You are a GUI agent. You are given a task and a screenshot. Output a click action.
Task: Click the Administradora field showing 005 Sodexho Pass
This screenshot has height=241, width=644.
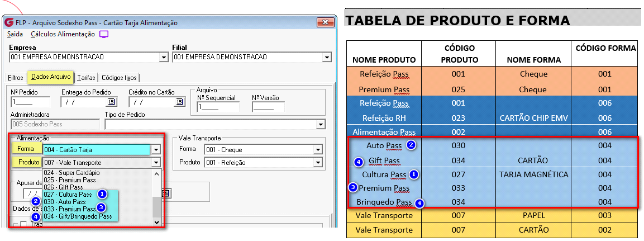point(55,124)
